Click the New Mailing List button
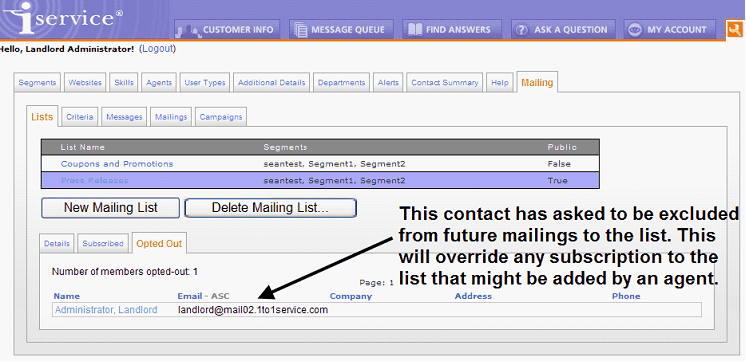Image resolution: width=746 pixels, height=362 pixels. tap(110, 208)
